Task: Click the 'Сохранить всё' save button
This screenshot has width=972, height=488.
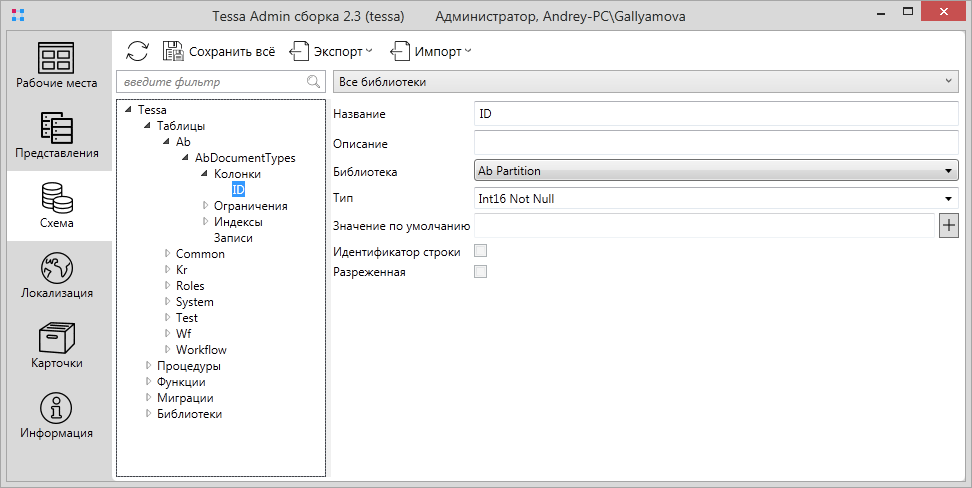Action: click(218, 51)
